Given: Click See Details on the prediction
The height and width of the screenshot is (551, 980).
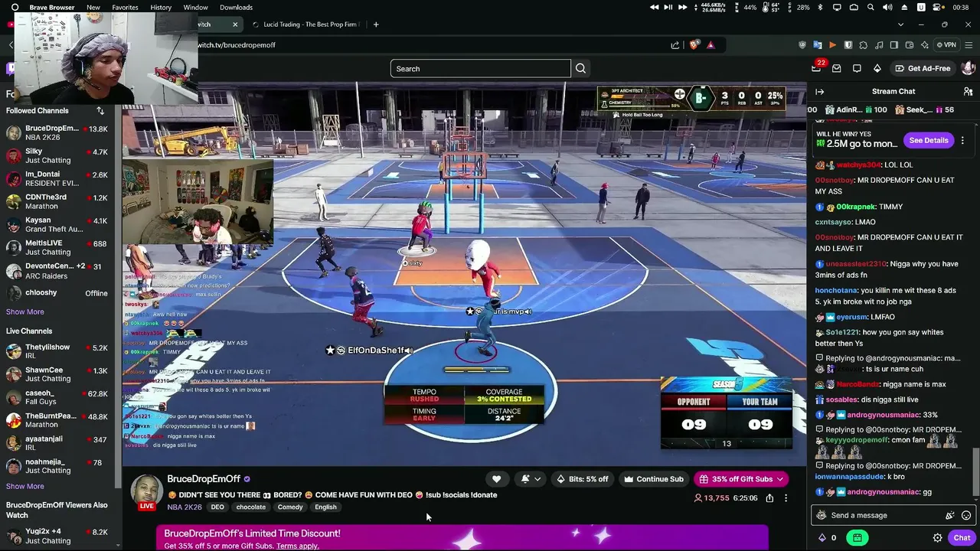Looking at the screenshot, I should coord(929,141).
